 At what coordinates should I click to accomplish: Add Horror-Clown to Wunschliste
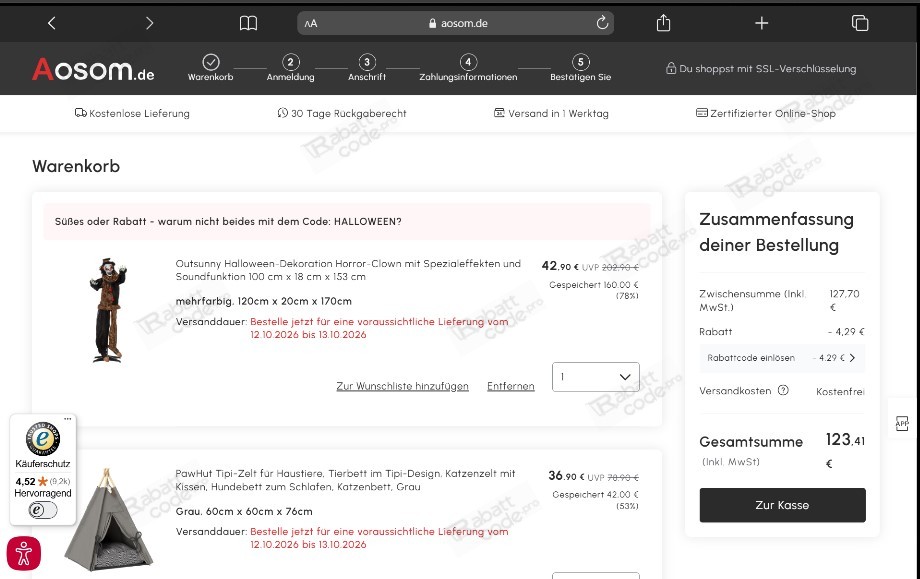click(x=402, y=386)
